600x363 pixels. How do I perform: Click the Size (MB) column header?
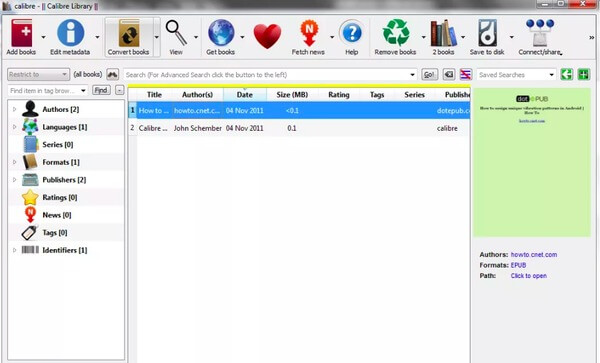point(292,94)
